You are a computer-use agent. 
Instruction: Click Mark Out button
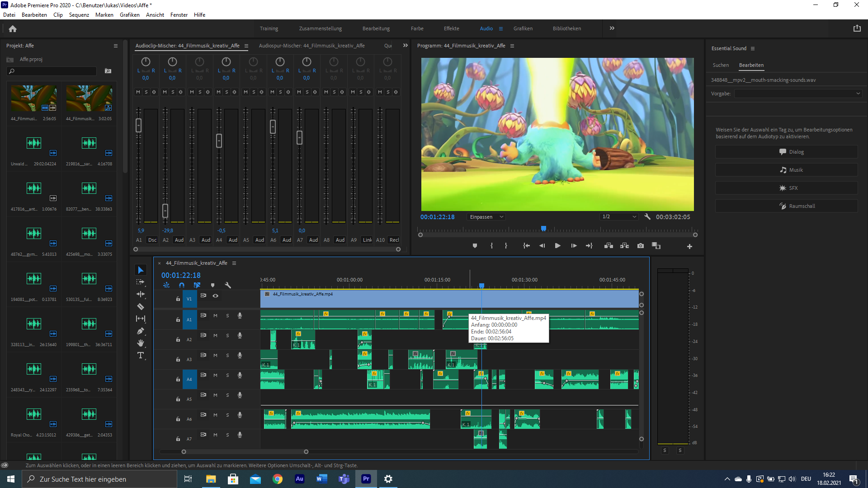506,246
